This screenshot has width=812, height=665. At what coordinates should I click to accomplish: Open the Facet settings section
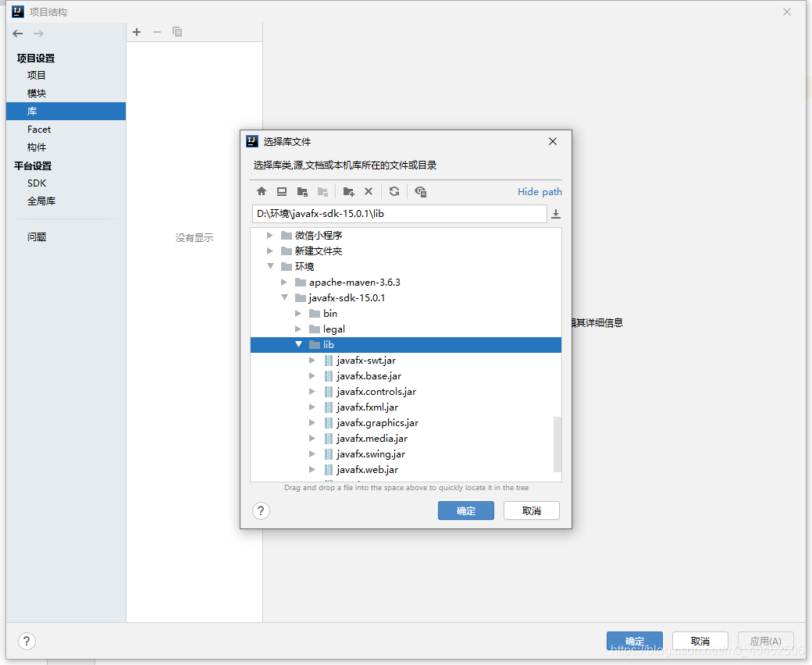pyautogui.click(x=39, y=130)
